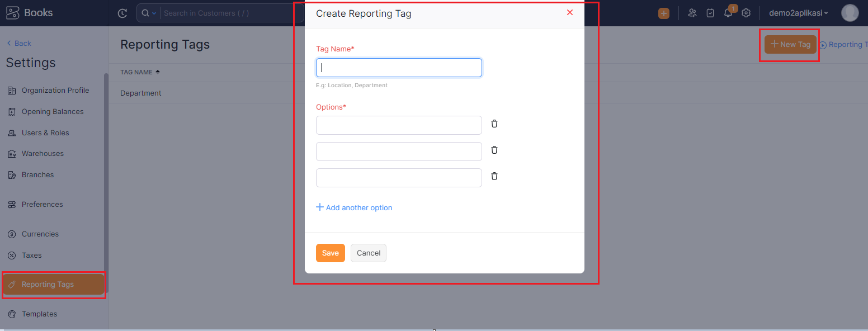Open the user avatar profile
The image size is (868, 331).
pyautogui.click(x=850, y=13)
